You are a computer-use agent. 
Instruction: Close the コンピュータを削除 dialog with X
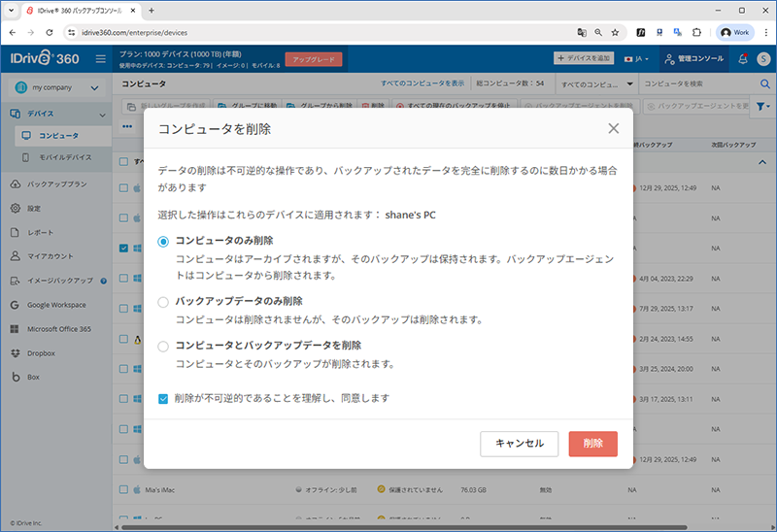[x=613, y=128]
